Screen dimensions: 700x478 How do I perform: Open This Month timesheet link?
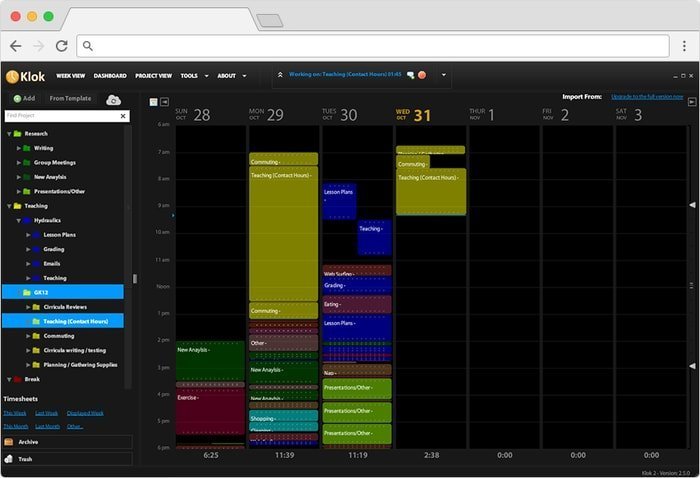point(16,427)
